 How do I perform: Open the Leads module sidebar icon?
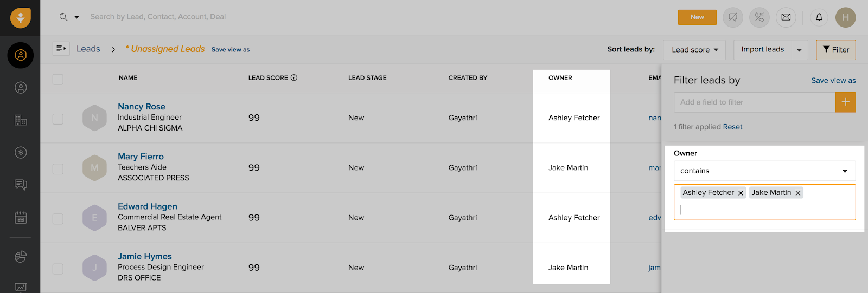point(21,55)
